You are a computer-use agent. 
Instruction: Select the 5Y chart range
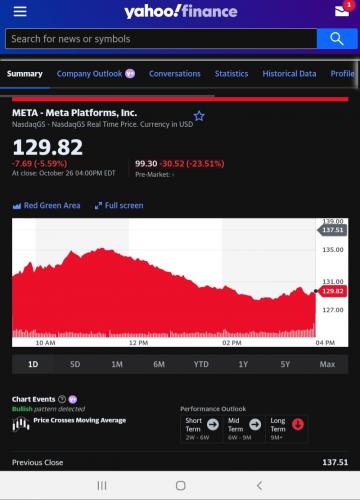285,364
